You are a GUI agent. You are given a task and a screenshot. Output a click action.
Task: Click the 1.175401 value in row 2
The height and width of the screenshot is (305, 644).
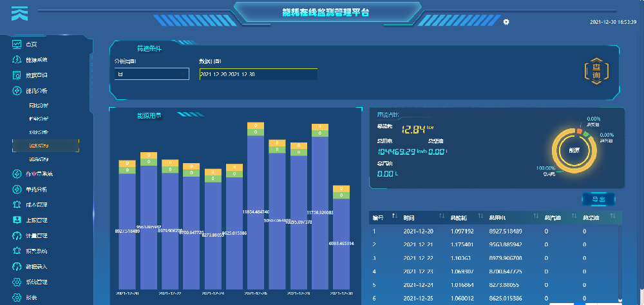(x=462, y=244)
